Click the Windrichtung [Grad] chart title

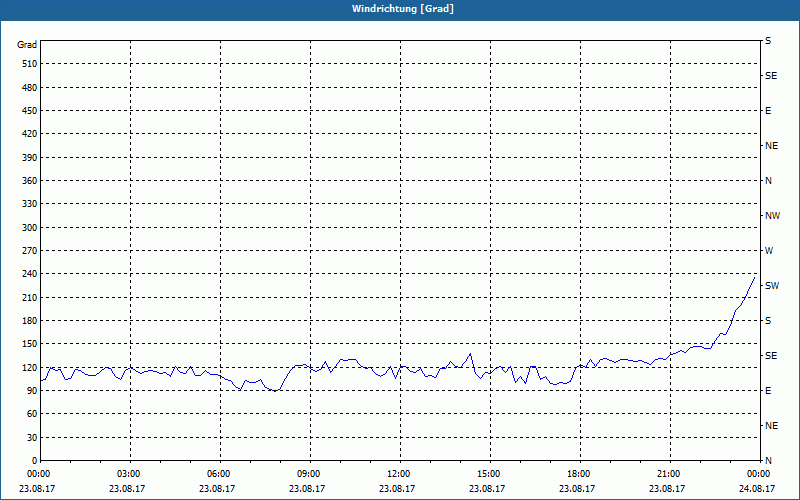[x=403, y=9]
